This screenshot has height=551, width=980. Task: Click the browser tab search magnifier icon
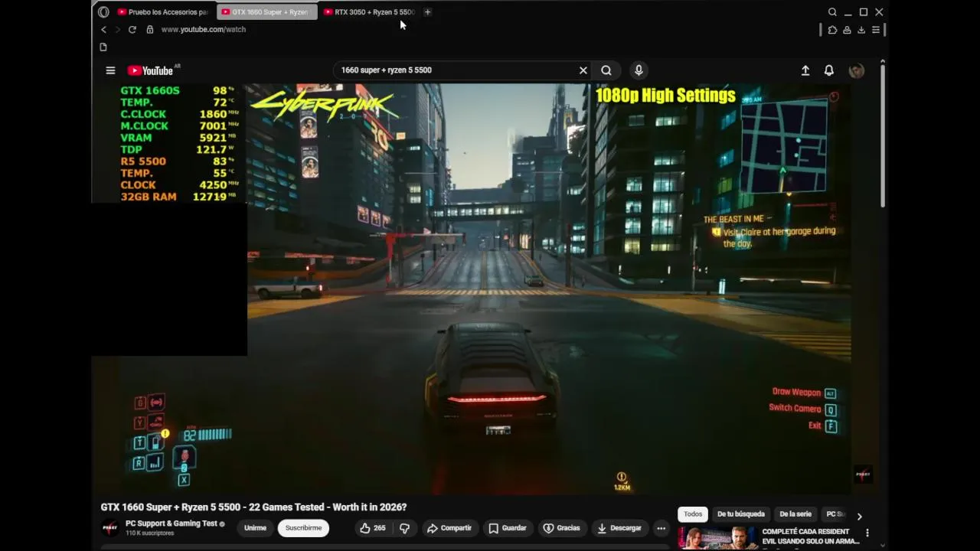coord(832,12)
